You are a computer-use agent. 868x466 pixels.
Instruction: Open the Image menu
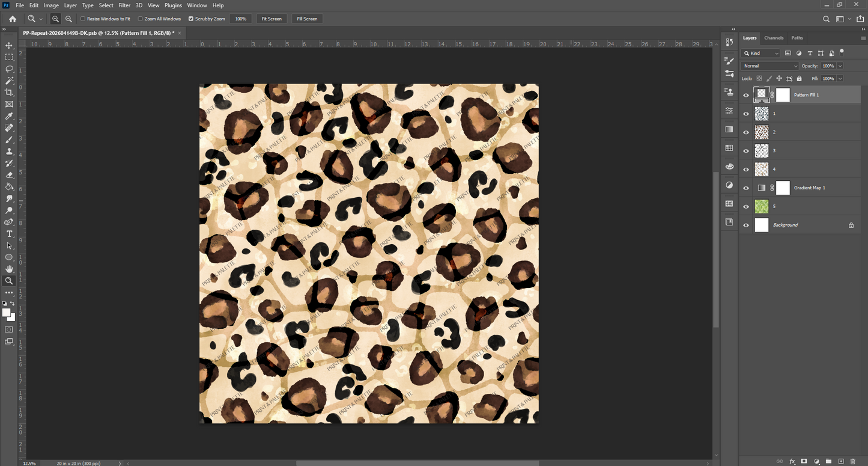coord(51,5)
